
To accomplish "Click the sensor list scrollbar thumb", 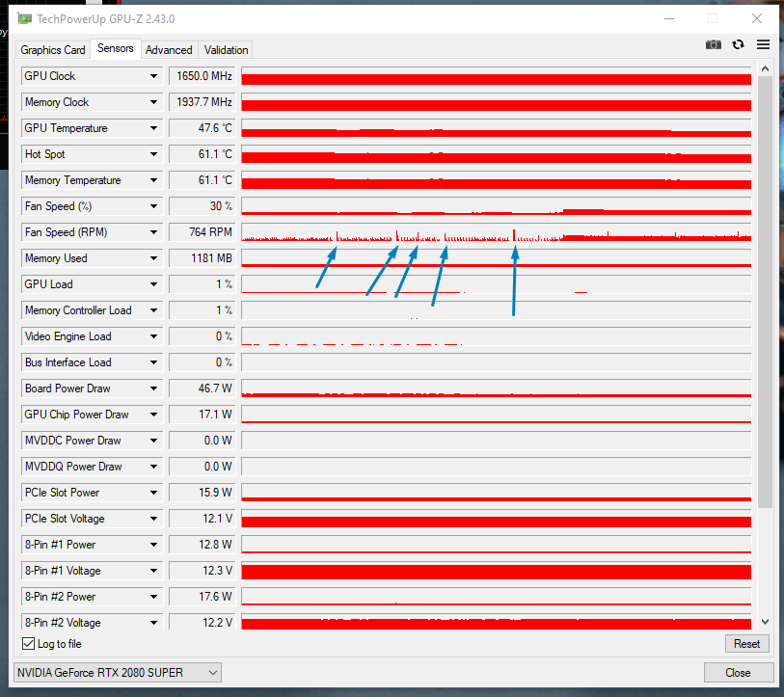I will 765,292.
